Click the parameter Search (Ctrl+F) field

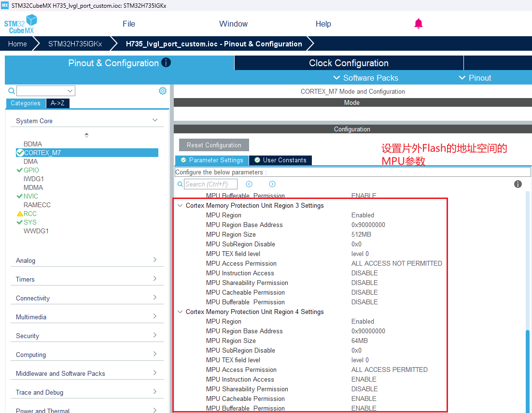(x=210, y=184)
